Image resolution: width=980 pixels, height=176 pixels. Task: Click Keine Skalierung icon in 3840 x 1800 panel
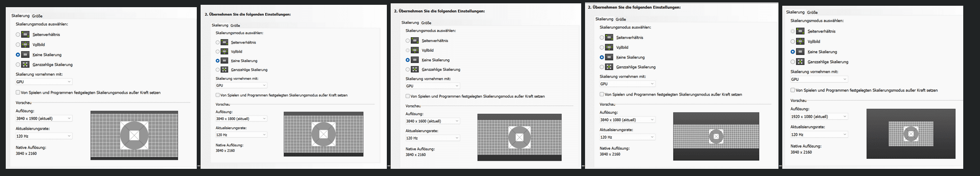click(x=225, y=61)
